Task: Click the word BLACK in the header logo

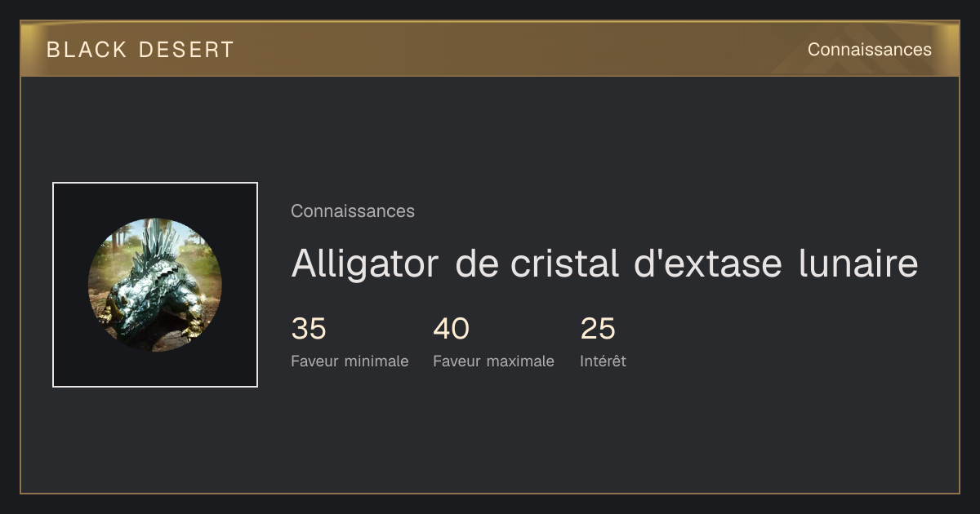Action: [87, 50]
